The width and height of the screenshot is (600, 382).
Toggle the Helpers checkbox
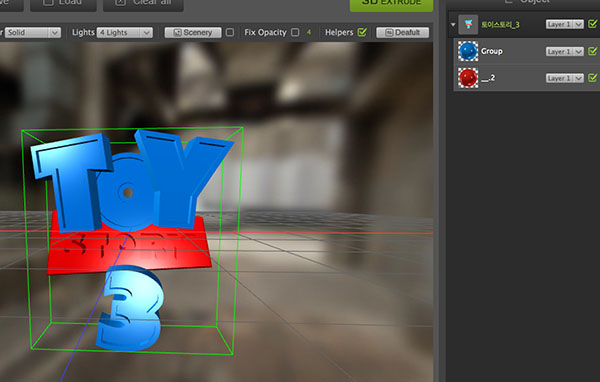pos(362,32)
